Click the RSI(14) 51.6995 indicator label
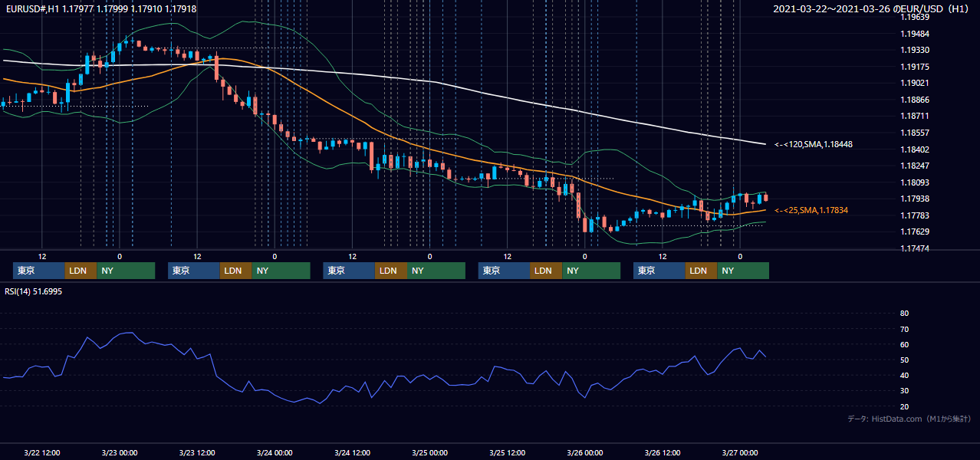Viewport: 980px width, 460px height. [34, 291]
